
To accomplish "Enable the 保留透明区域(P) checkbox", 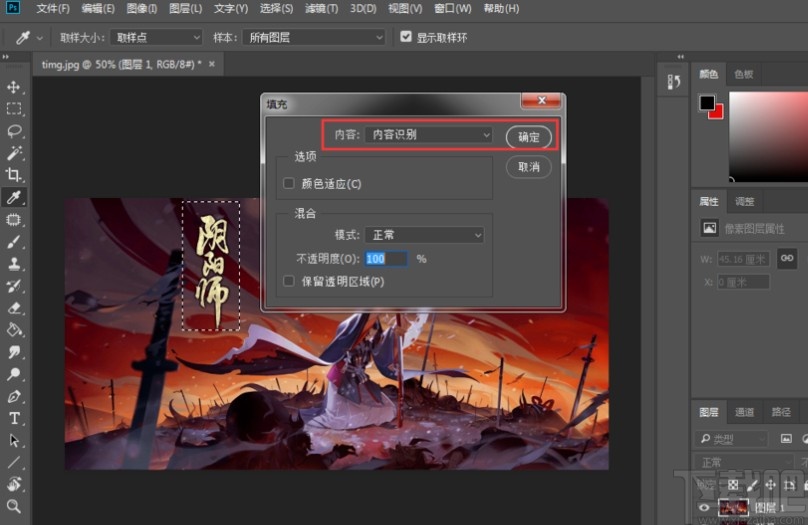I will (289, 281).
